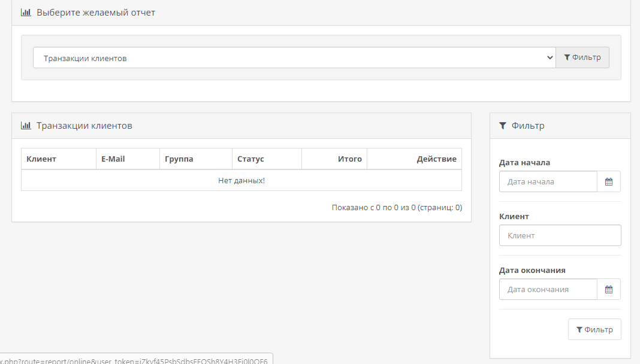The height and width of the screenshot is (364, 640).
Task: Select the Итого column header
Action: pos(349,159)
